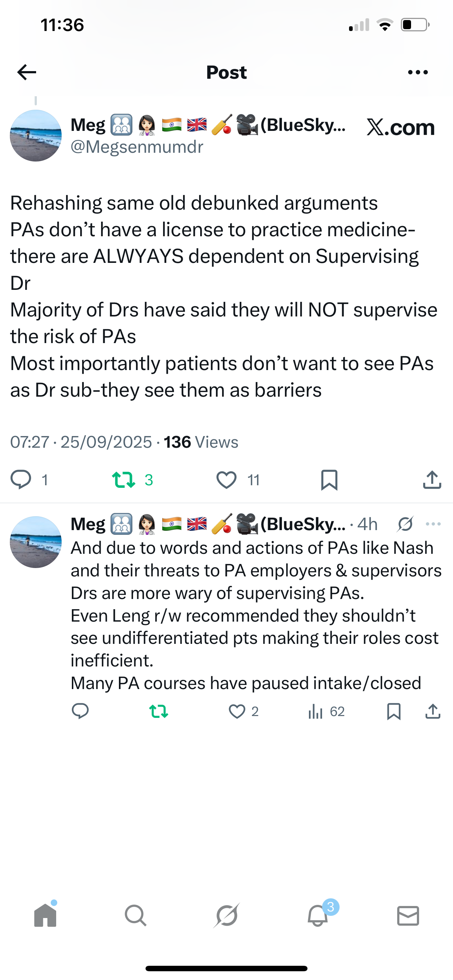Tap the back arrow
The width and height of the screenshot is (453, 980).
[27, 72]
